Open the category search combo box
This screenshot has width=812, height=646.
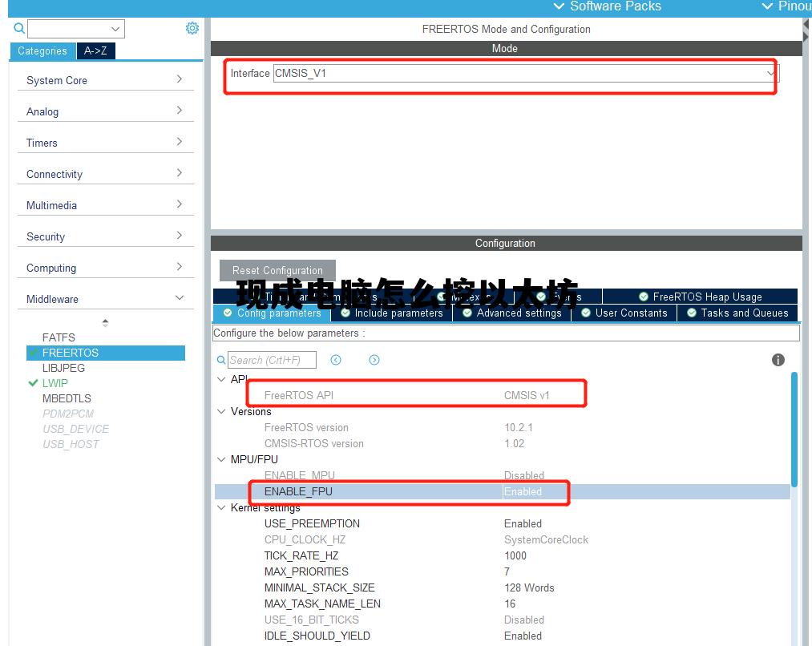click(76, 29)
